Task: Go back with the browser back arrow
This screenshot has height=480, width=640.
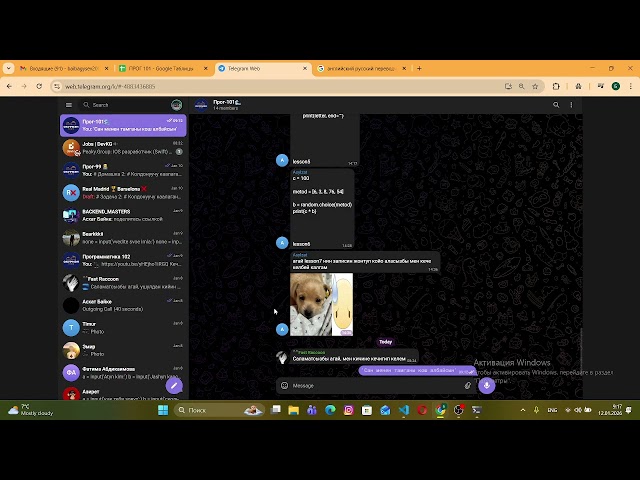Action: [9, 86]
